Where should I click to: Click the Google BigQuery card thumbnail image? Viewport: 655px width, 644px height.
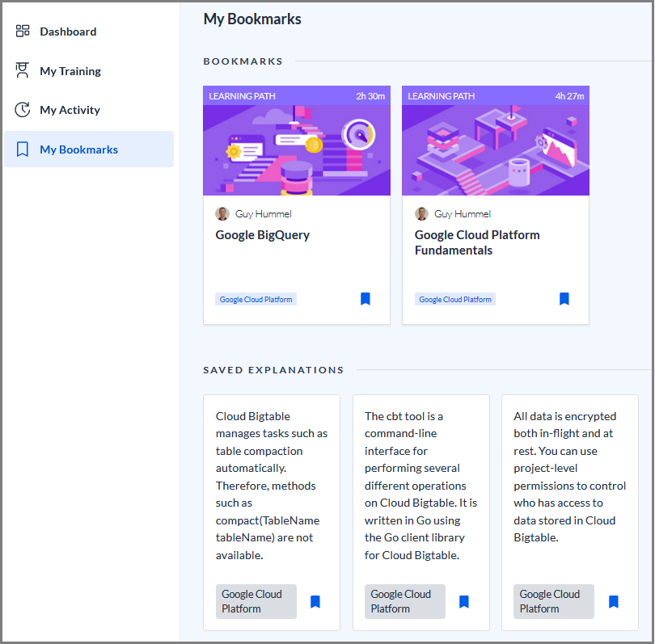coord(297,149)
